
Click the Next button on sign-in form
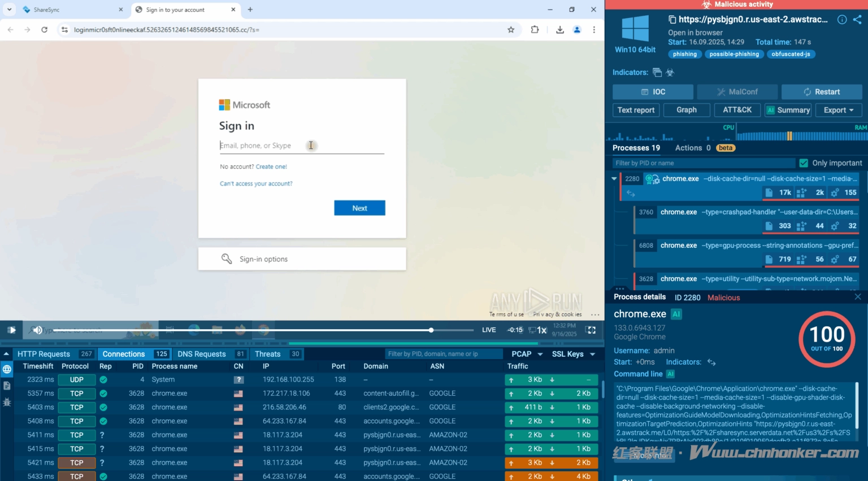pyautogui.click(x=359, y=208)
